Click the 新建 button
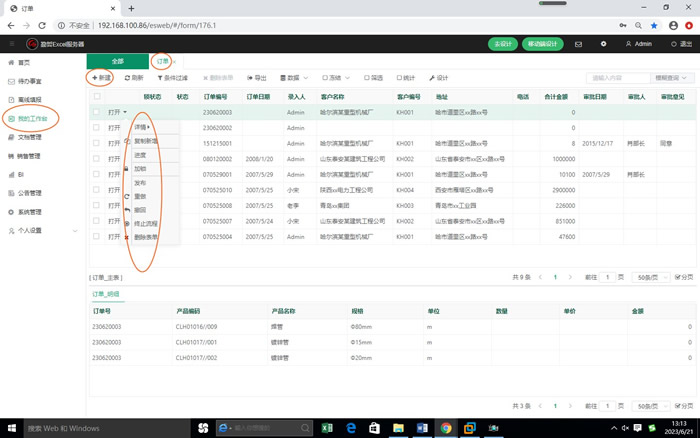This screenshot has height=438, width=700. pyautogui.click(x=101, y=77)
